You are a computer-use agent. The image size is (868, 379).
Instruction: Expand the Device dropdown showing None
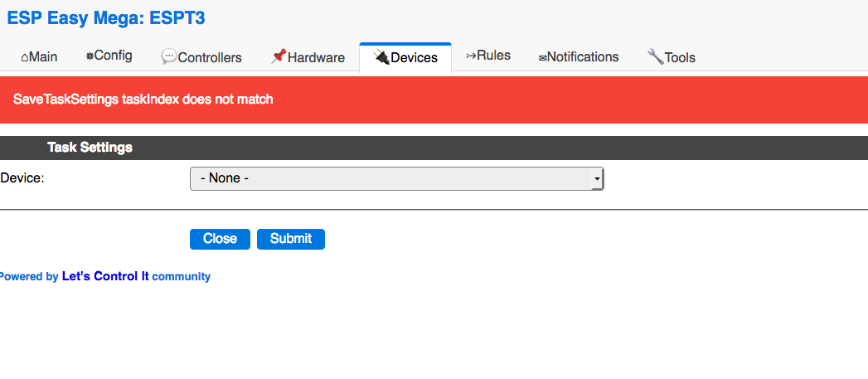tap(396, 178)
